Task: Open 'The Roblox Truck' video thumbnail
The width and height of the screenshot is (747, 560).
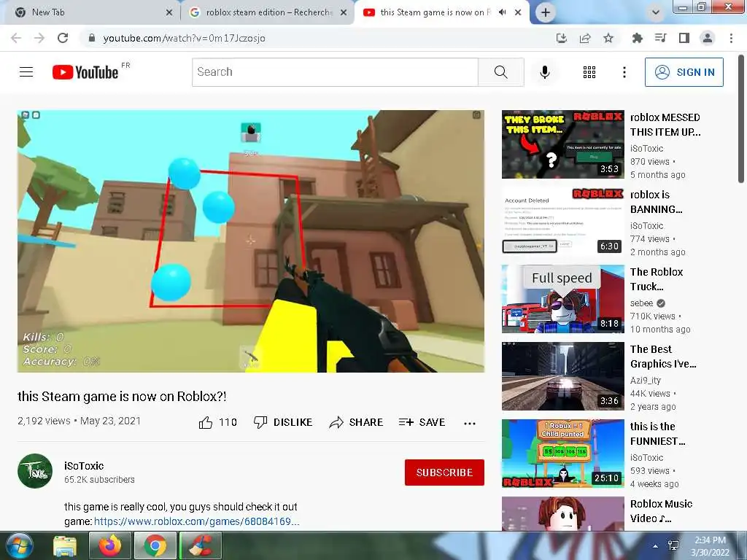Action: (562, 298)
